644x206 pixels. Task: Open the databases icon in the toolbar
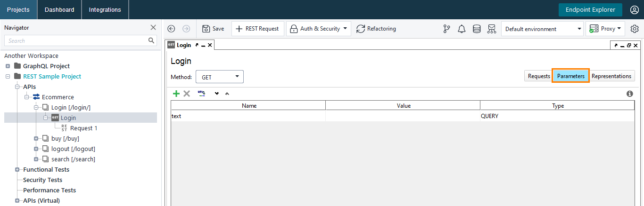(x=477, y=29)
